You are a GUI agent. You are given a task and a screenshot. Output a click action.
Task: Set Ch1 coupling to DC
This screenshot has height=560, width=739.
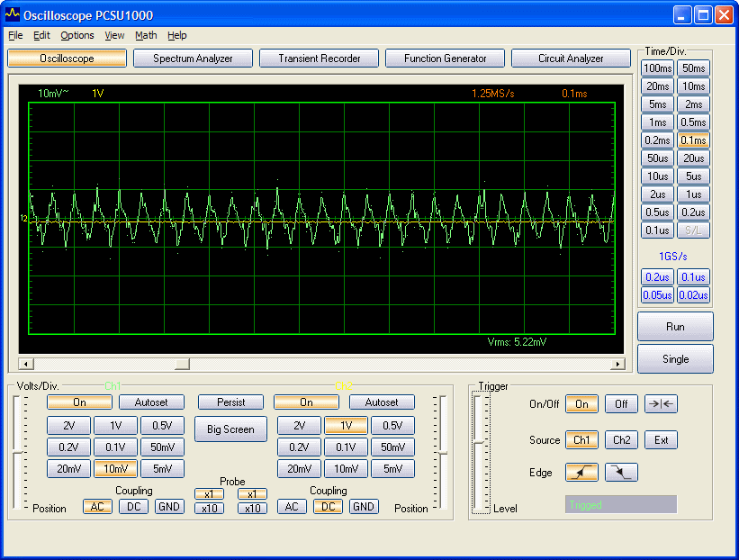pos(133,507)
